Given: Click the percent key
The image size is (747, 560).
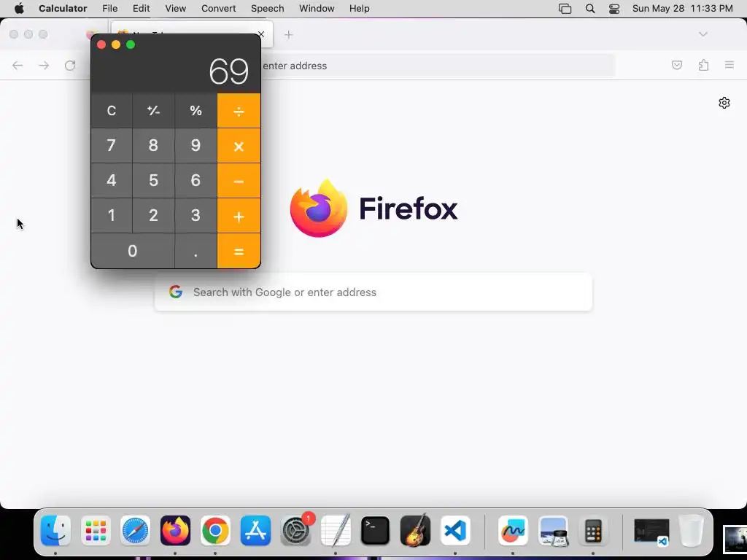Looking at the screenshot, I should [196, 111].
